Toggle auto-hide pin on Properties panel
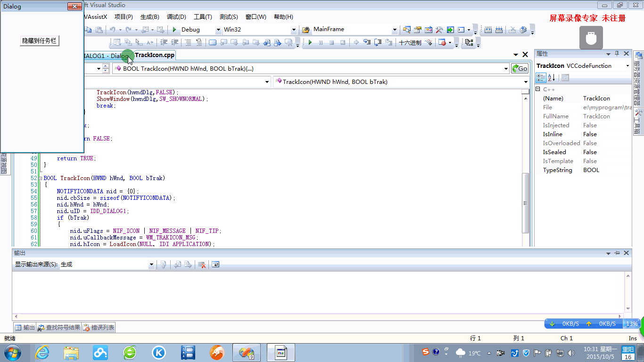 [617, 54]
